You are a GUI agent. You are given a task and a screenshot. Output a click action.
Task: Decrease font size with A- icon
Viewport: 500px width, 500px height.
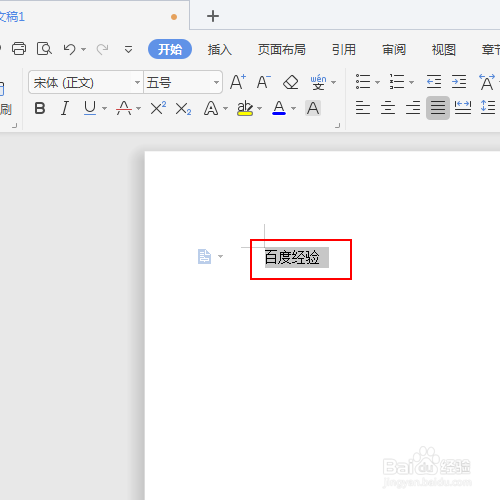click(264, 82)
